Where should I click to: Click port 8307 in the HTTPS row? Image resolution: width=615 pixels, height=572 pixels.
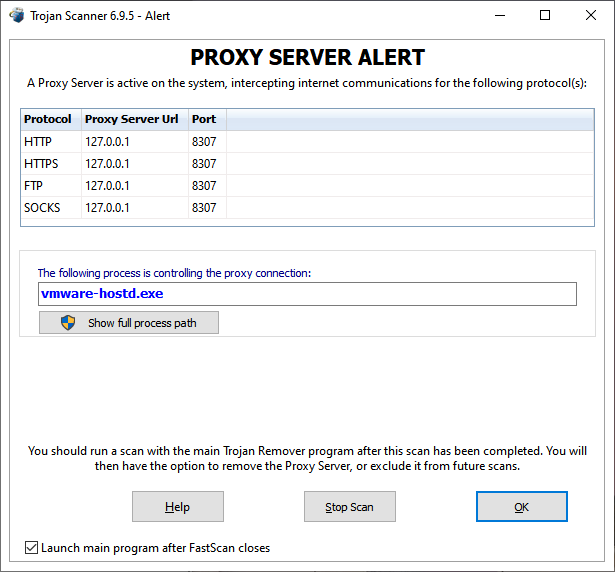coord(204,164)
